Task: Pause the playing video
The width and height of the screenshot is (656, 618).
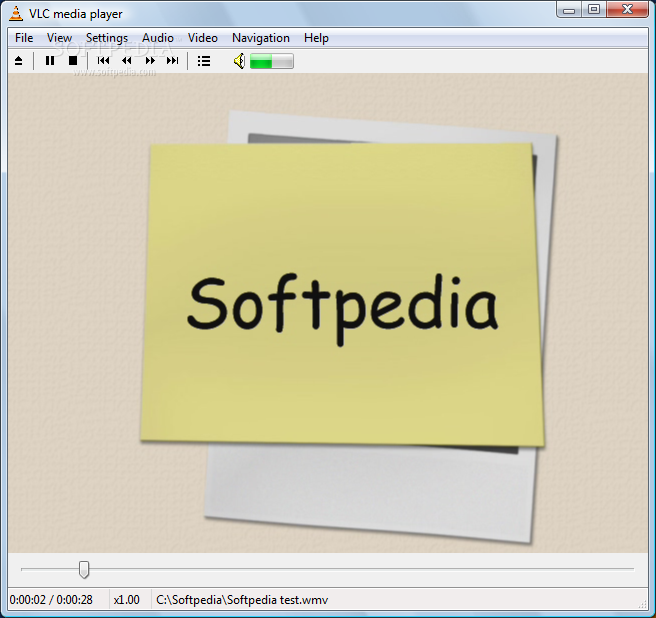Action: [50, 61]
